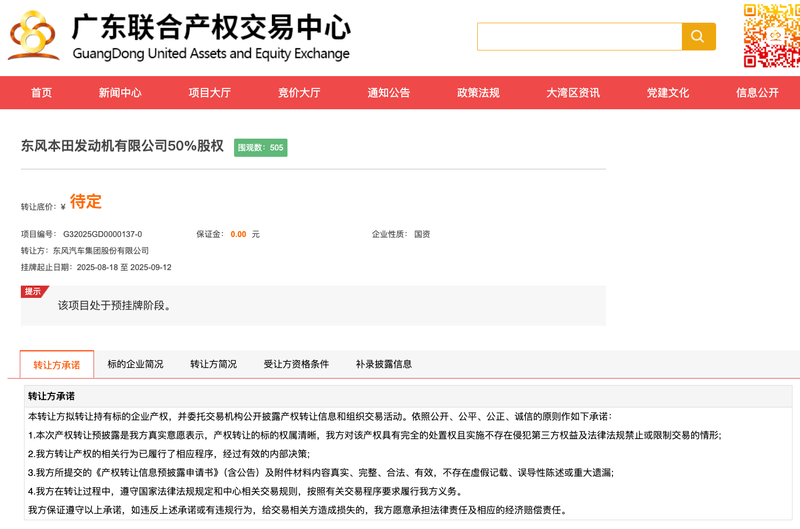Click the exchange logo emblem
The image size is (800, 529).
(x=33, y=36)
